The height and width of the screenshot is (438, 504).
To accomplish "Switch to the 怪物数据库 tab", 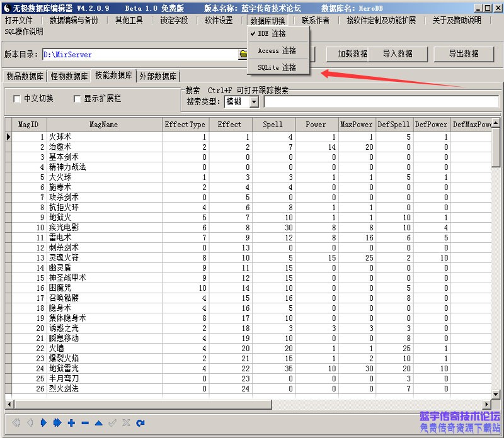I will coord(69,77).
